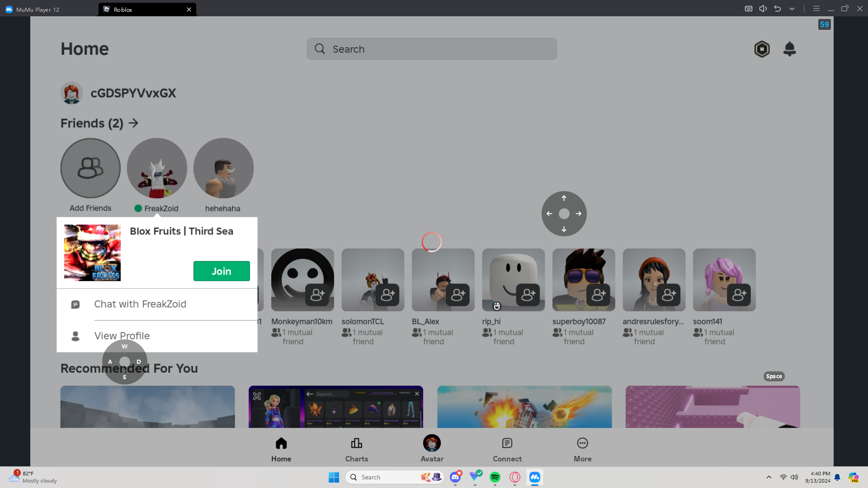Click the left arrow on the direction pad

pos(549,214)
